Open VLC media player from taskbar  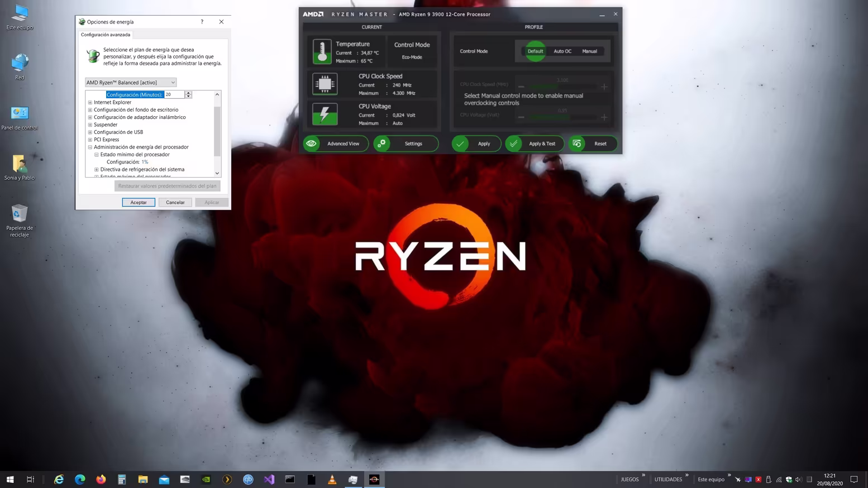click(332, 480)
